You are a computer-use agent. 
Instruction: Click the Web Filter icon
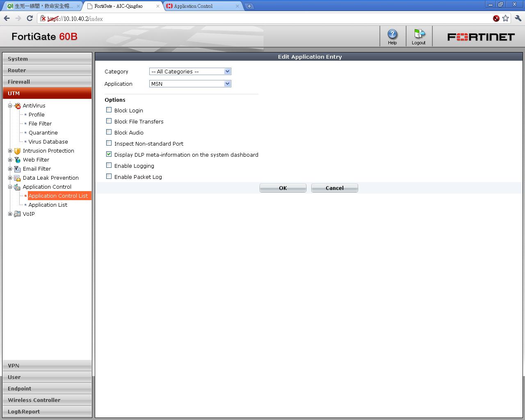pyautogui.click(x=17, y=160)
